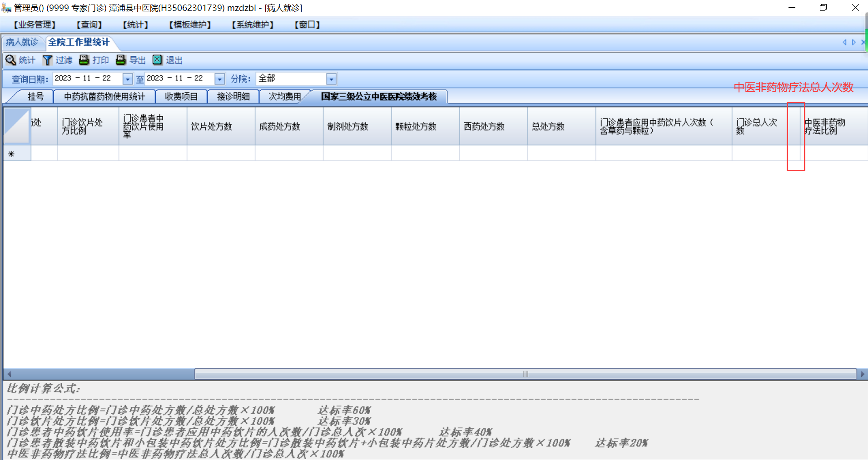Viewport: 868px width, 460px height.
Task: Click the application icon in title bar
Action: click(x=6, y=8)
